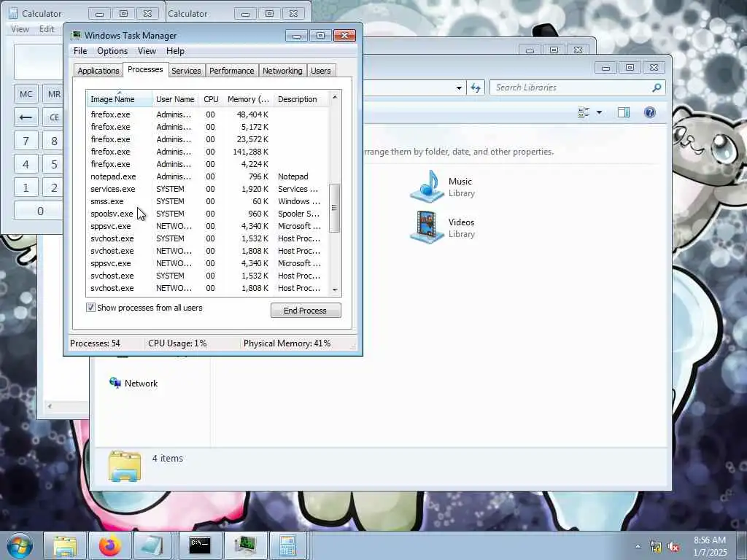Show hidden system tray icons
Viewport: 747px width, 560px height.
point(638,547)
